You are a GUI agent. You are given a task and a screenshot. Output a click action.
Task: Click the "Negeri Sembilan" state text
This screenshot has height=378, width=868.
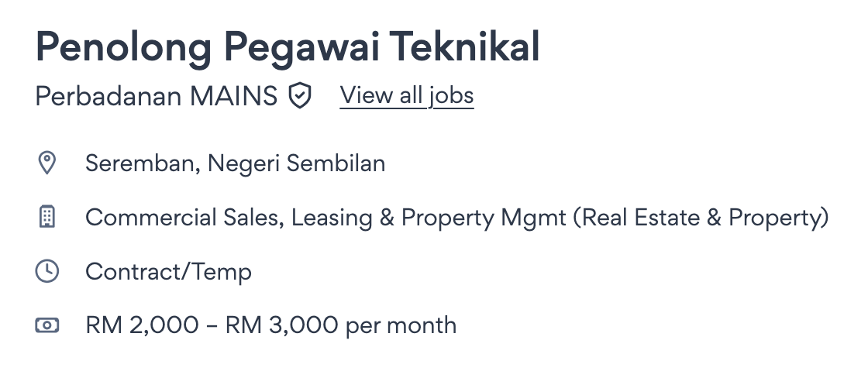[x=297, y=163]
